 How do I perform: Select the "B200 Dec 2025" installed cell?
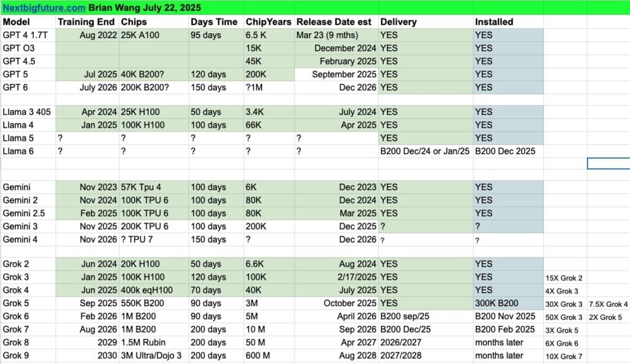click(x=508, y=151)
